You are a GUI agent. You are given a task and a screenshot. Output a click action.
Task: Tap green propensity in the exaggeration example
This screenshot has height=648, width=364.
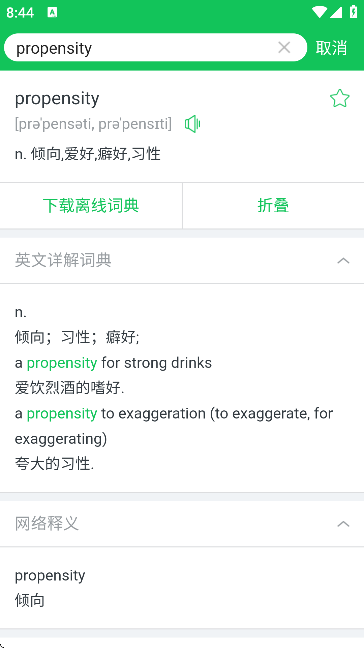[62, 413]
